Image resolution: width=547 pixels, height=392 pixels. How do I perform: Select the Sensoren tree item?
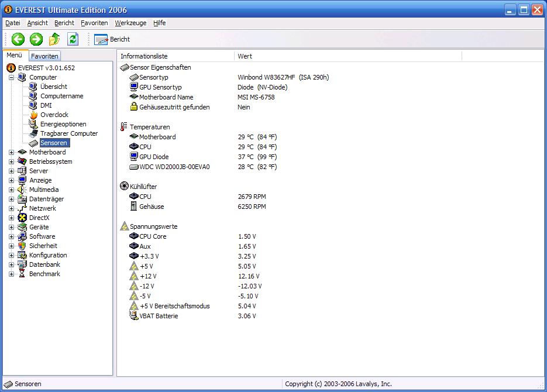54,143
